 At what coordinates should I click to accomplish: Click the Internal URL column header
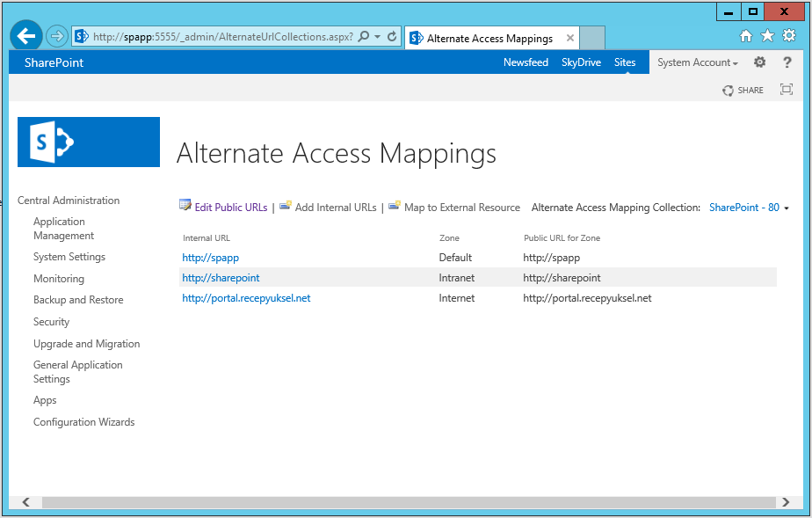(x=207, y=238)
